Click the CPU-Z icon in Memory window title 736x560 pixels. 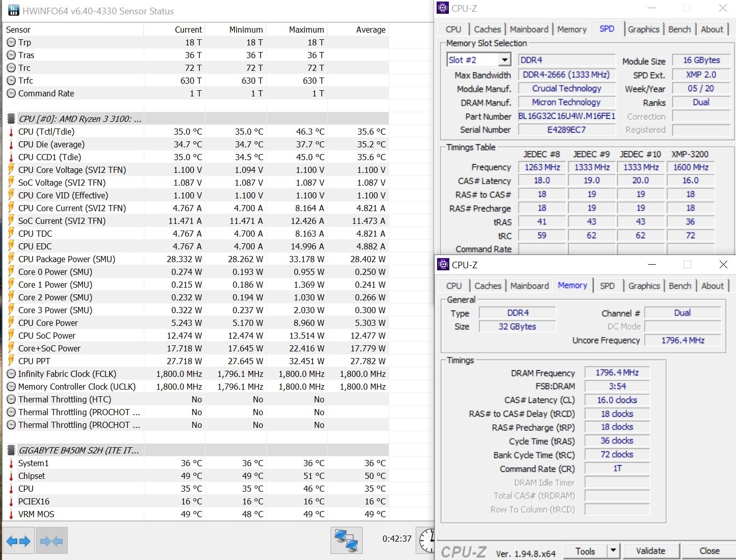444,265
